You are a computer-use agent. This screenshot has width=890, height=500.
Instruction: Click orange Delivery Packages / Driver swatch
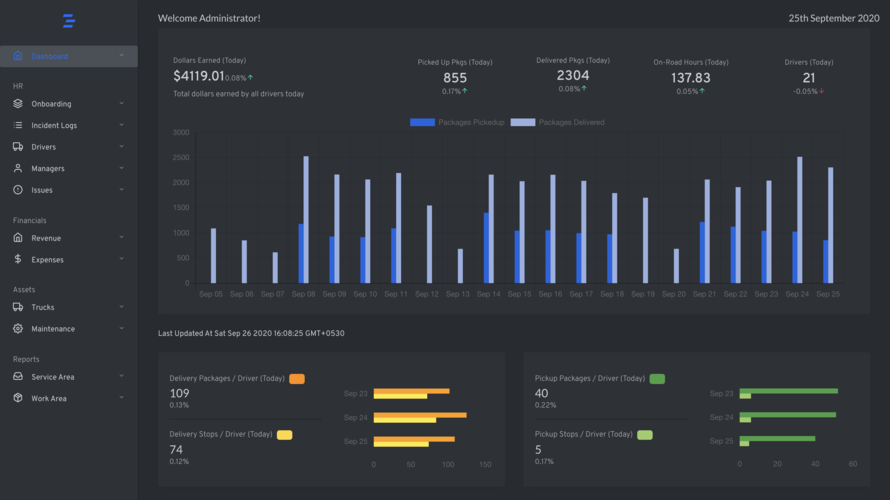click(297, 379)
